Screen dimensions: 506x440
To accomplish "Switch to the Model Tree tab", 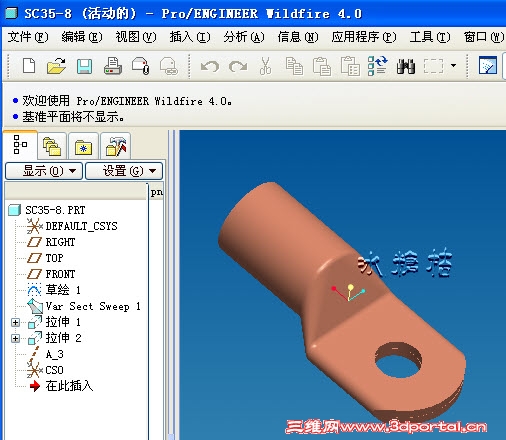I will (x=20, y=145).
